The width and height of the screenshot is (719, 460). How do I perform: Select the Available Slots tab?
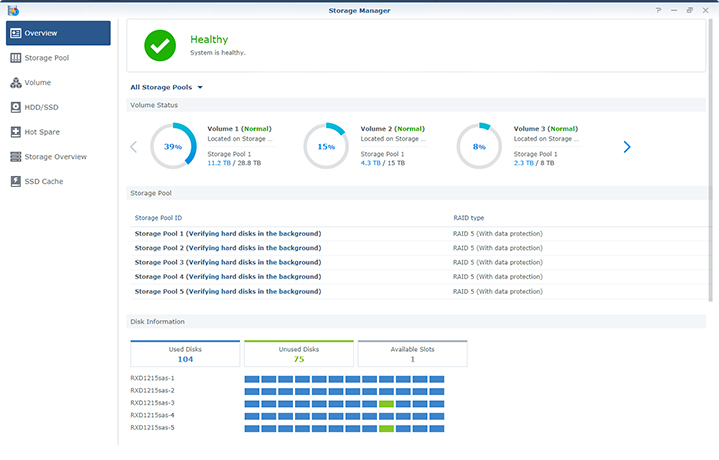coord(412,354)
